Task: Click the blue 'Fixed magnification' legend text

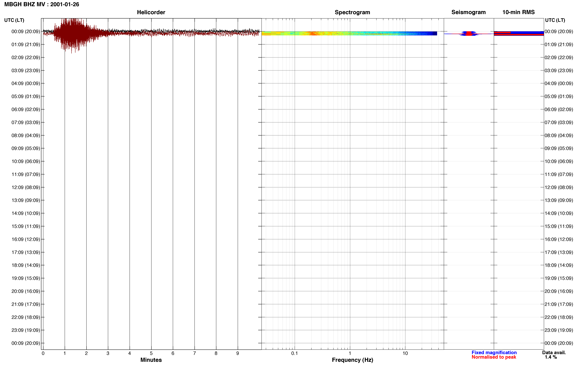Action: 494,352
